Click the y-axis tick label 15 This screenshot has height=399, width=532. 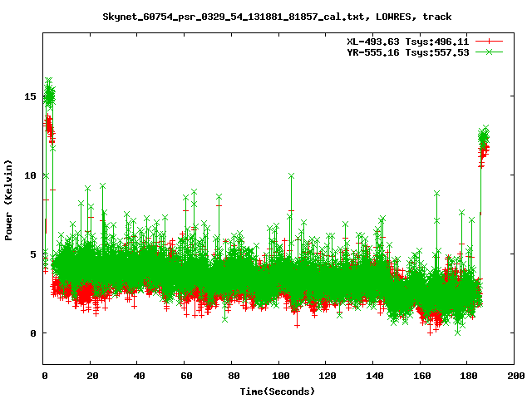30,96
